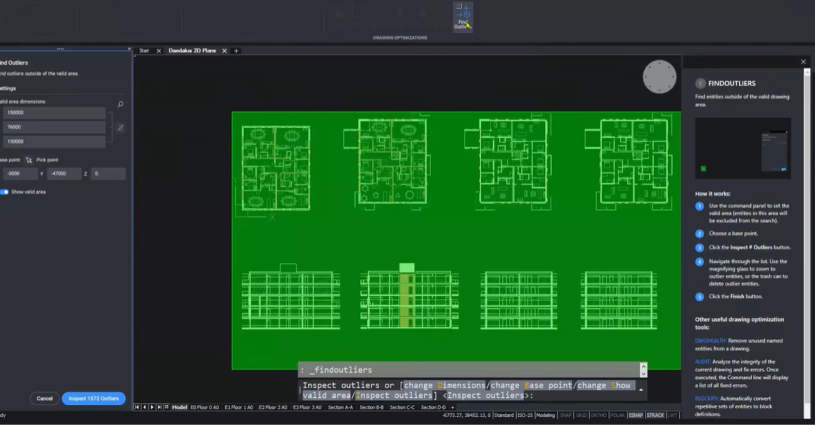Screen dimensions: 815x425
Task: Jump to first layout tab arrow
Action: tap(137, 407)
